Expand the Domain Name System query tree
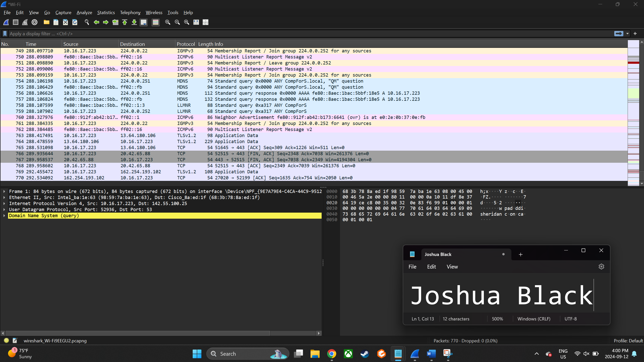 pyautogui.click(x=5, y=216)
